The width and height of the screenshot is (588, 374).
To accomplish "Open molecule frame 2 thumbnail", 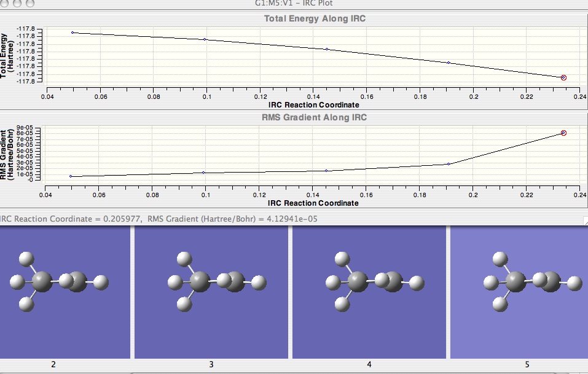I will point(65,292).
